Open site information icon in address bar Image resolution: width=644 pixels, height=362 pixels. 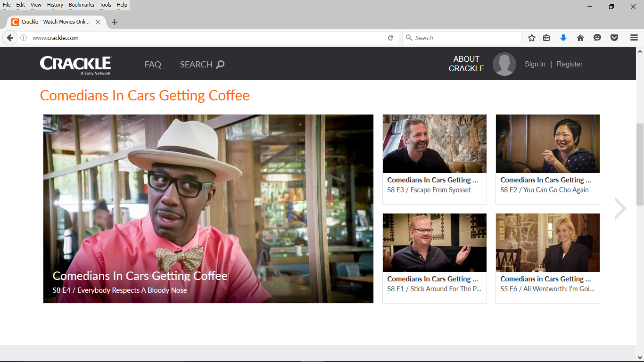24,38
